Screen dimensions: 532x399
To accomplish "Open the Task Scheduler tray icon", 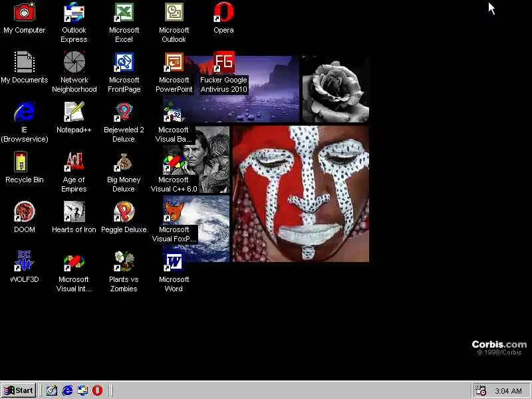I will pos(479,390).
